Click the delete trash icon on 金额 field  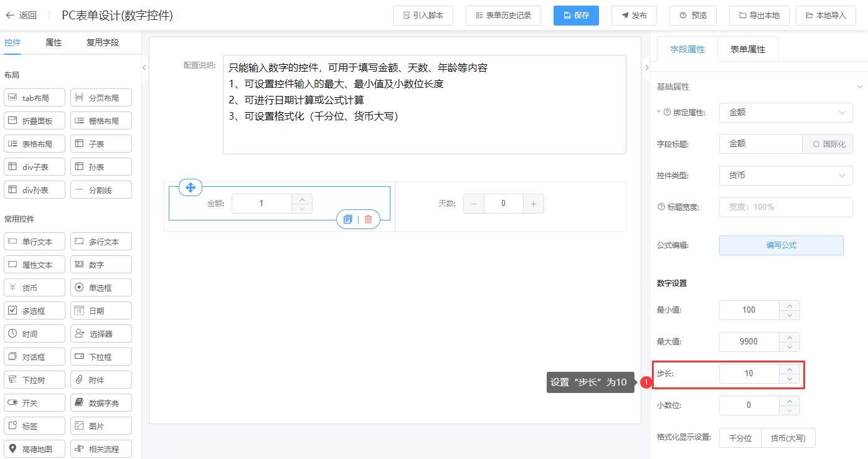[368, 219]
